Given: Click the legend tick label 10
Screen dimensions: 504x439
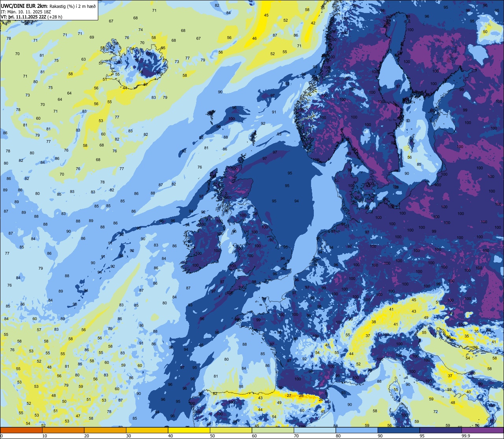Looking at the screenshot, I should [x=44, y=436].
